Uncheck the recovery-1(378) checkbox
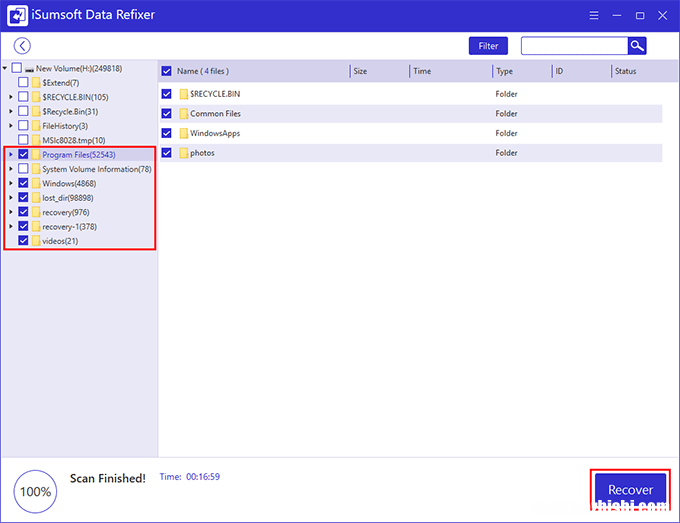This screenshot has width=680, height=523. click(23, 226)
